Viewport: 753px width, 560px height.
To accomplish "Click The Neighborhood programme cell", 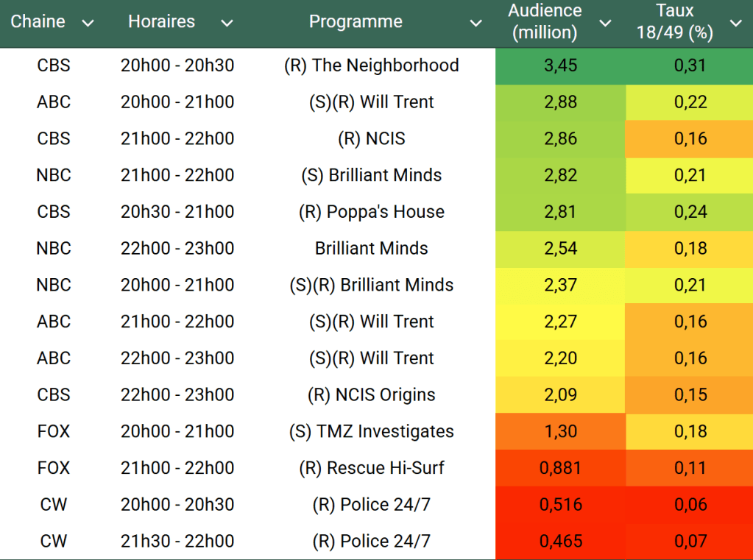I will [x=371, y=65].
